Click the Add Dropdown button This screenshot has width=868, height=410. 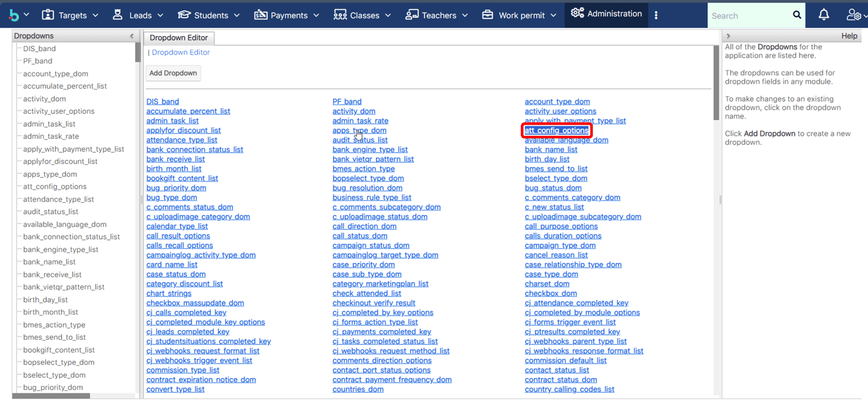[173, 73]
